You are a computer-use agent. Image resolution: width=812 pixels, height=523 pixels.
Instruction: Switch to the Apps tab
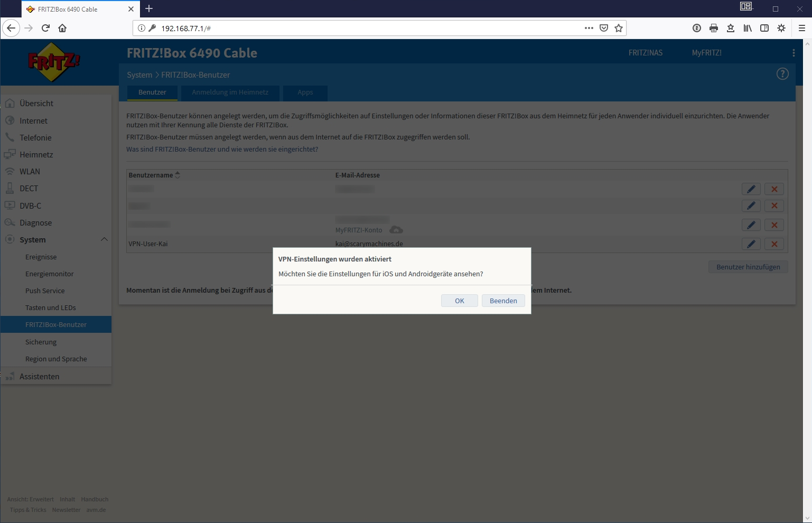tap(305, 92)
